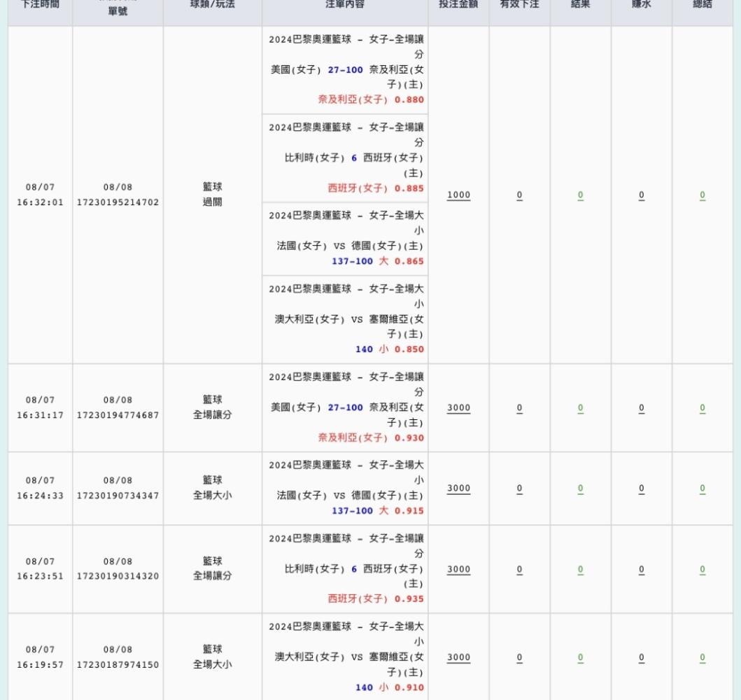Click the single bet pick 西班牙(女子) 0.935
Image resolution: width=741 pixels, height=700 pixels.
point(376,598)
